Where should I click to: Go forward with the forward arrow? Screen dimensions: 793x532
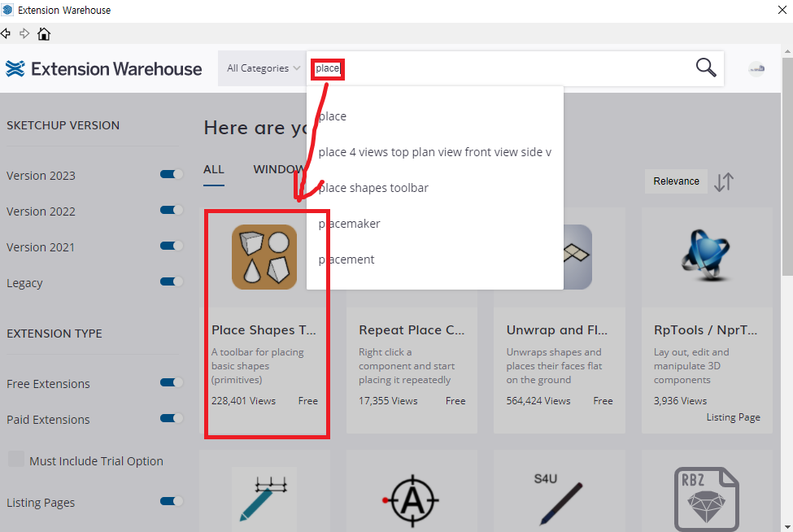tap(24, 34)
